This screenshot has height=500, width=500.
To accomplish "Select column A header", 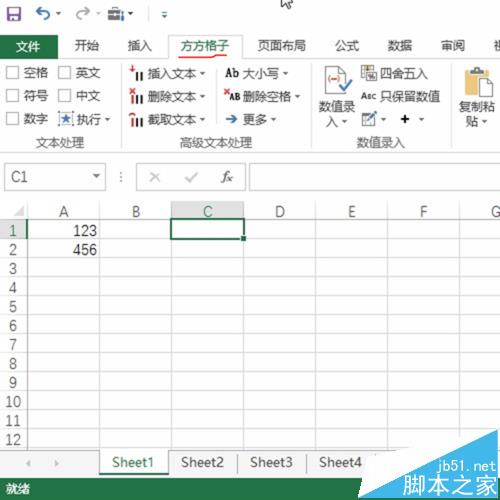I will coord(63,211).
